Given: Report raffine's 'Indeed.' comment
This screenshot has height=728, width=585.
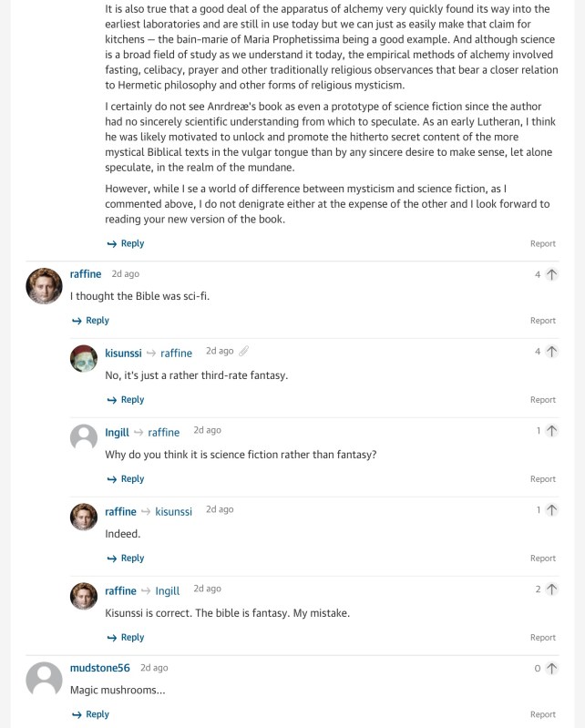Looking at the screenshot, I should coord(542,559).
